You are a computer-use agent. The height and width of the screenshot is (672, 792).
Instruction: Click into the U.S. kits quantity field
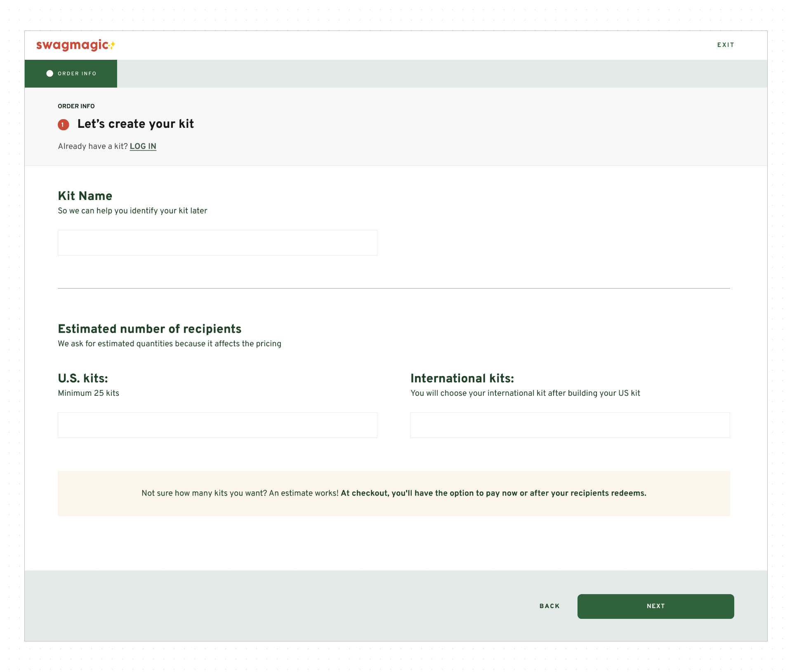(217, 425)
